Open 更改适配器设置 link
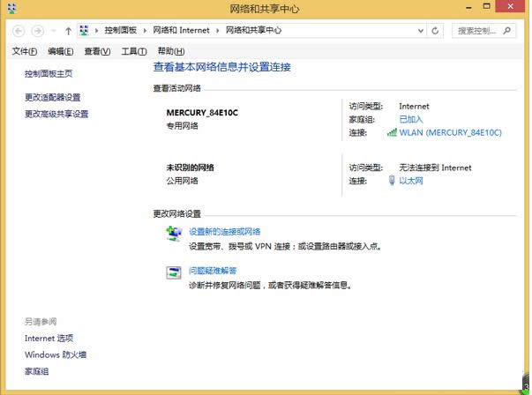The width and height of the screenshot is (532, 395). pos(53,97)
